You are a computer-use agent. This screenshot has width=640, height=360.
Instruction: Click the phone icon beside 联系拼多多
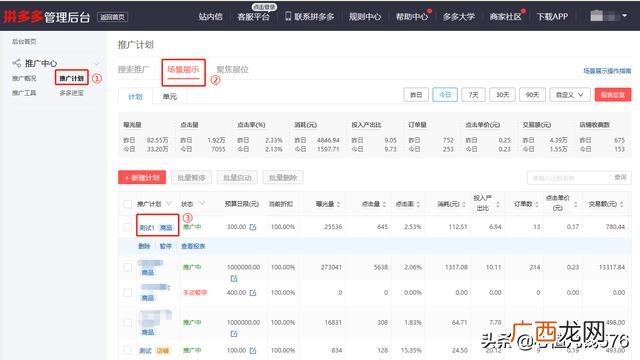(x=288, y=16)
